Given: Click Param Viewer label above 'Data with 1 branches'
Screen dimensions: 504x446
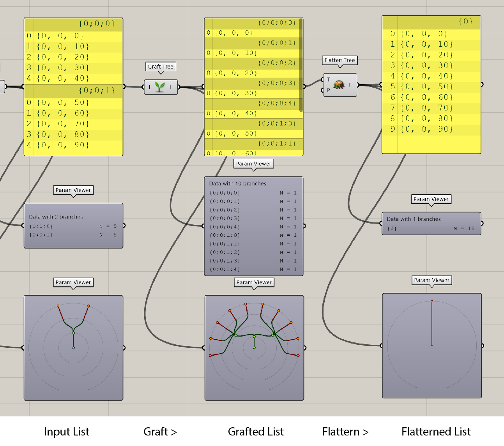Looking at the screenshot, I should click(431, 199).
